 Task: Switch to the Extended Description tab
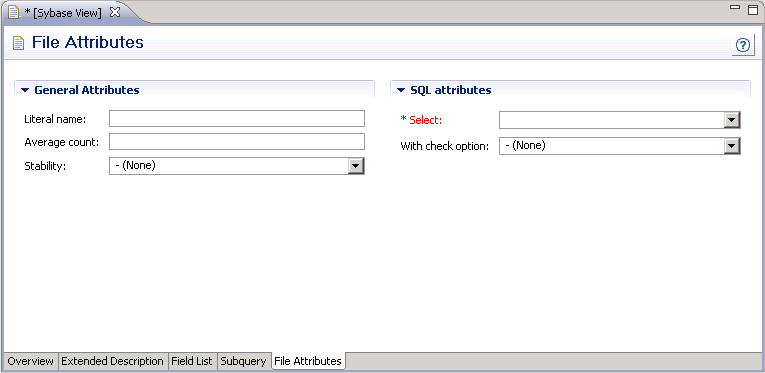[112, 361]
